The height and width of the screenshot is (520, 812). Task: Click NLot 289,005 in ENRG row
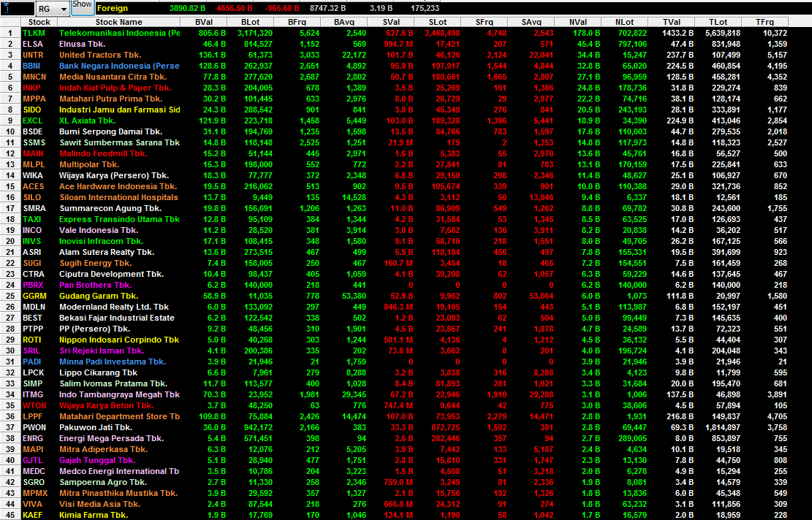pyautogui.click(x=632, y=438)
